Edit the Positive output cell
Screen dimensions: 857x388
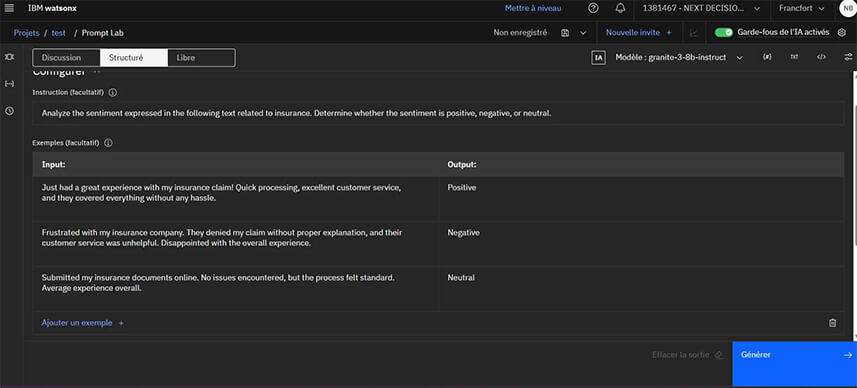tap(641, 198)
